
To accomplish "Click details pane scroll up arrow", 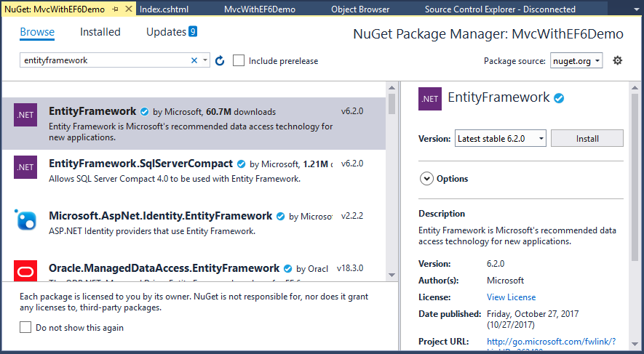I will pos(635,88).
